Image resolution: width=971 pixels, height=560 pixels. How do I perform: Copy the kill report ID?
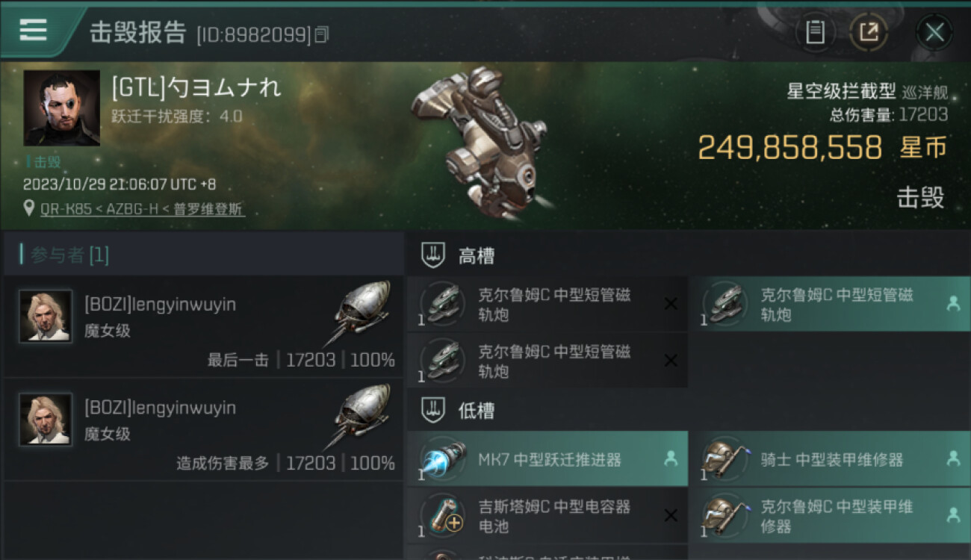point(321,34)
